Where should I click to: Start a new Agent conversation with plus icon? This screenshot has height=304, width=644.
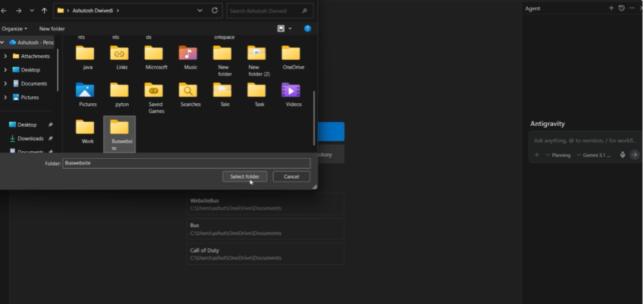611,8
